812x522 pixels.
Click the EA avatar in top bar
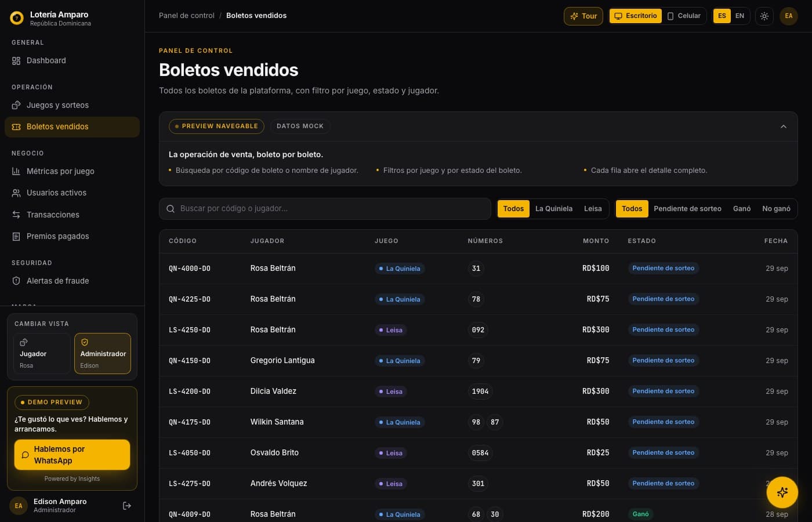point(789,16)
